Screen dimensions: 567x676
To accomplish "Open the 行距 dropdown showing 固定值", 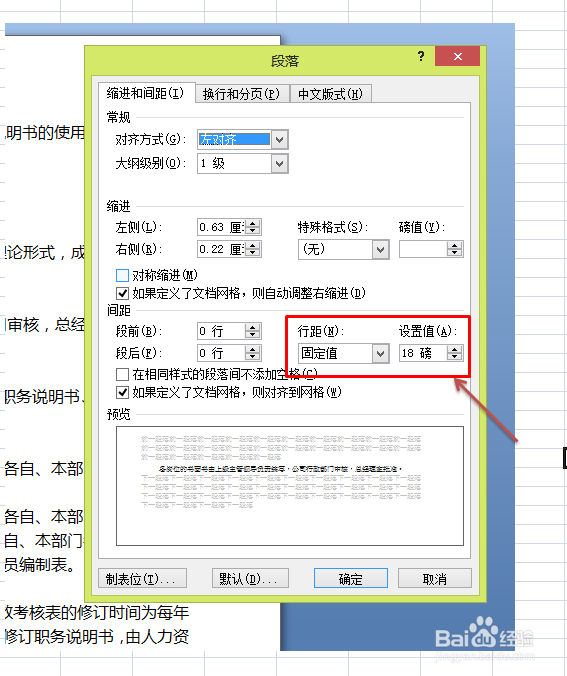I will pos(344,354).
